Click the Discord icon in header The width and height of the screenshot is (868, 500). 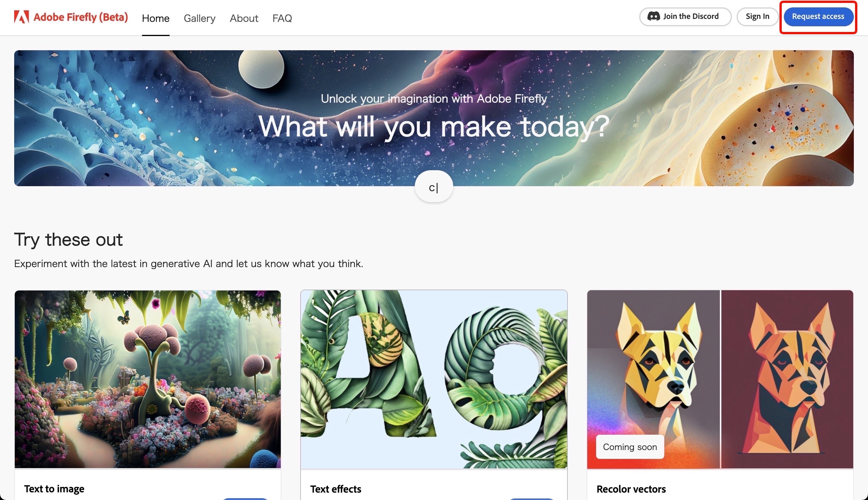pyautogui.click(x=654, y=16)
